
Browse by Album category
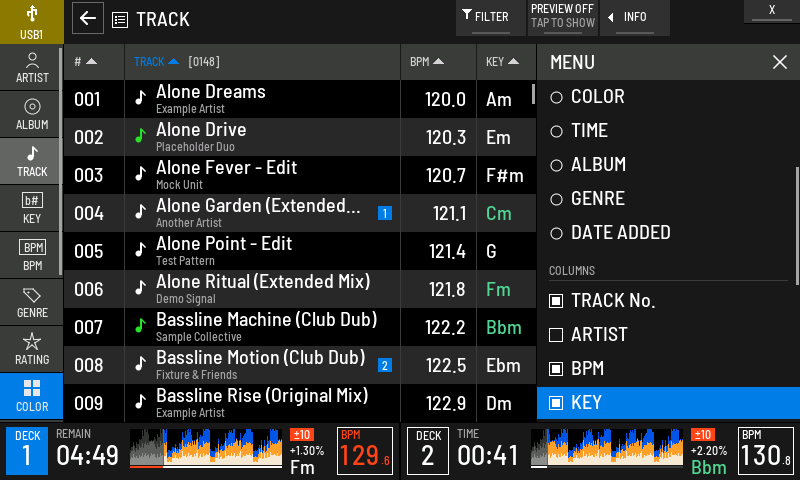pos(32,114)
